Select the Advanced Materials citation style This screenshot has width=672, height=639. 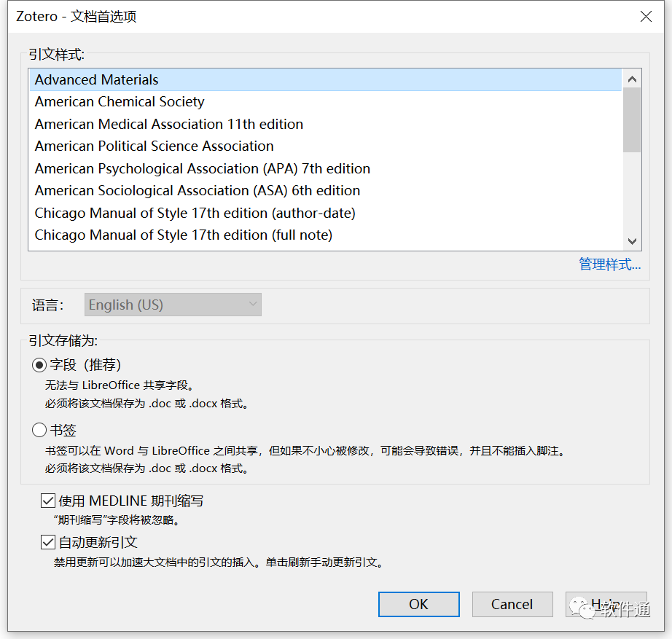click(x=325, y=79)
